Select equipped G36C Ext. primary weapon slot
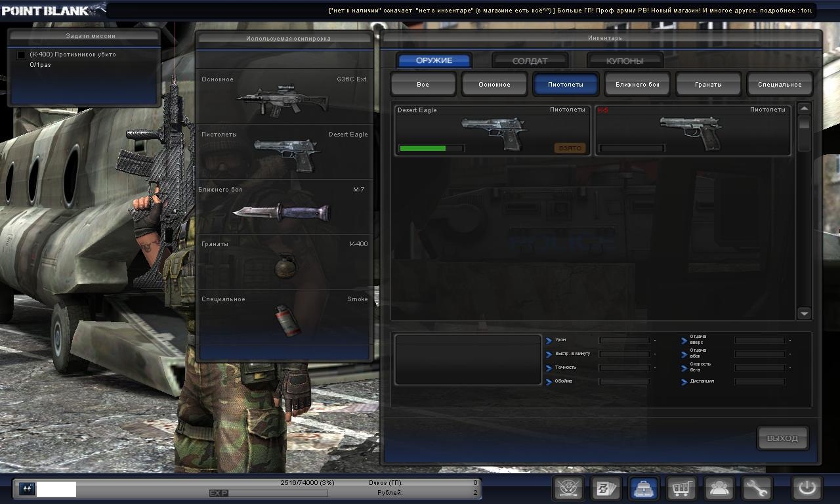The height and width of the screenshot is (504, 840). (285, 97)
